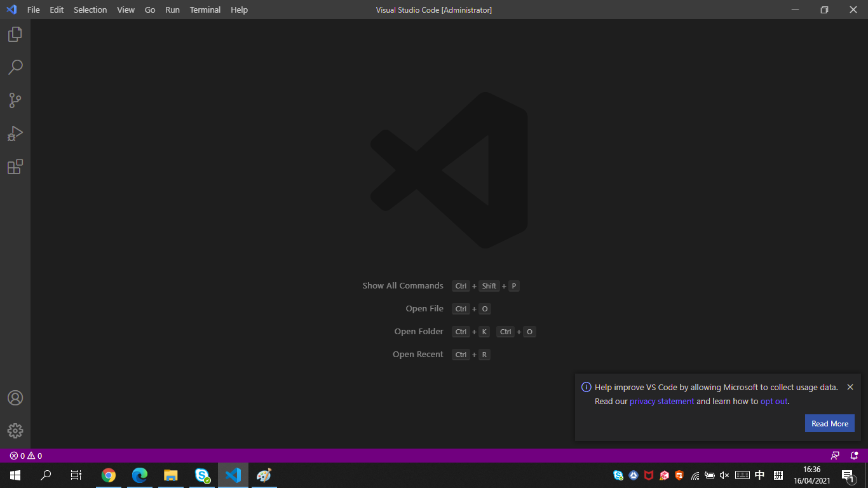Open the Notifications bell in the status bar

(853, 456)
